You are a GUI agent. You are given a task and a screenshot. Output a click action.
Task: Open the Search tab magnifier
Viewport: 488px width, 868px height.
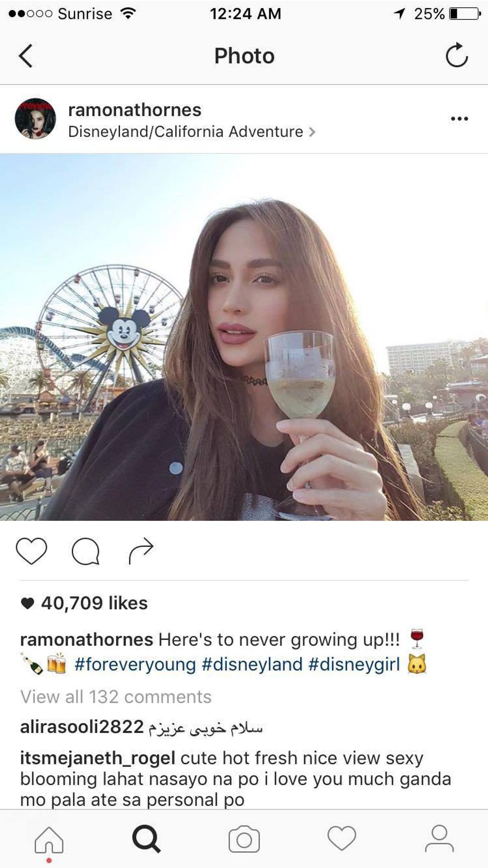point(146,839)
